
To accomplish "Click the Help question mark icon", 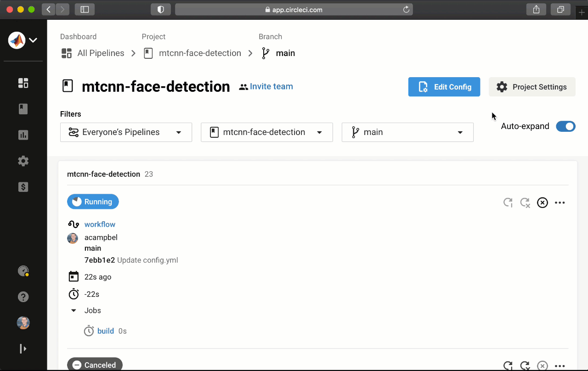I will pos(23,297).
